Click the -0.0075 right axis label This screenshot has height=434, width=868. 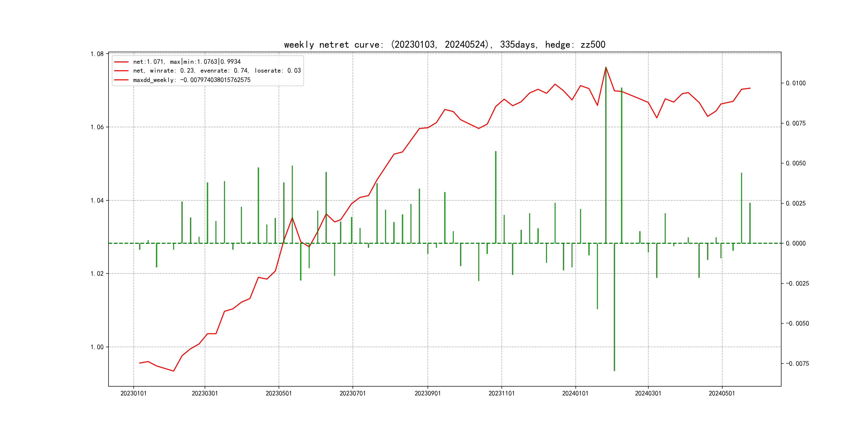(797, 364)
